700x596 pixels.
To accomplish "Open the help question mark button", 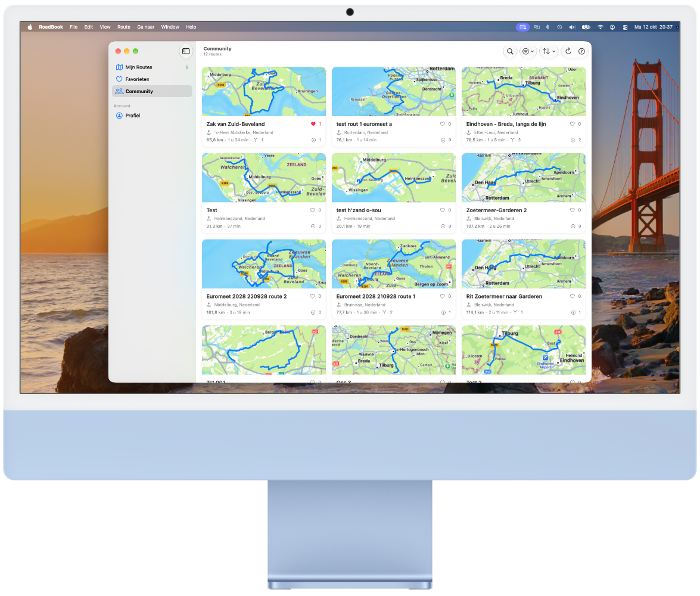I will pos(581,51).
